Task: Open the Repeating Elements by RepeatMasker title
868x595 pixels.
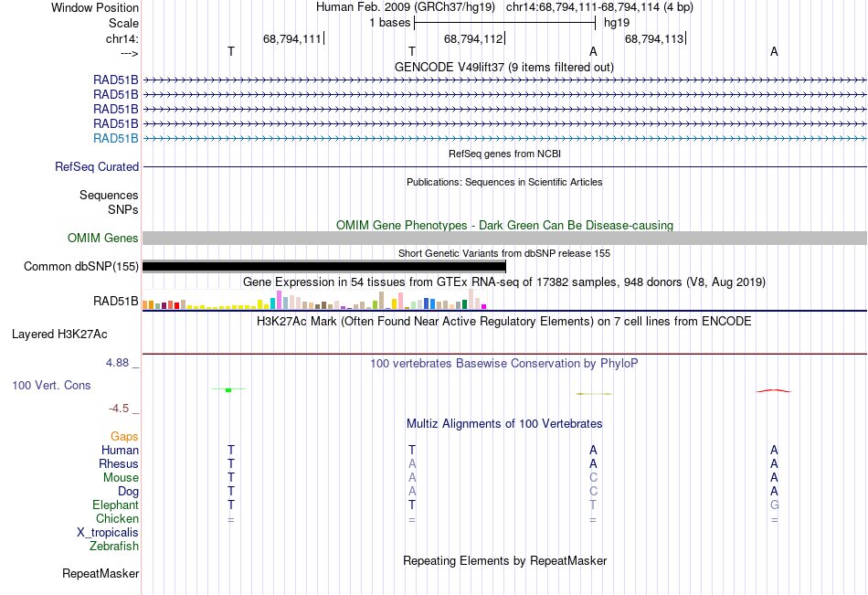Action: coord(504,560)
